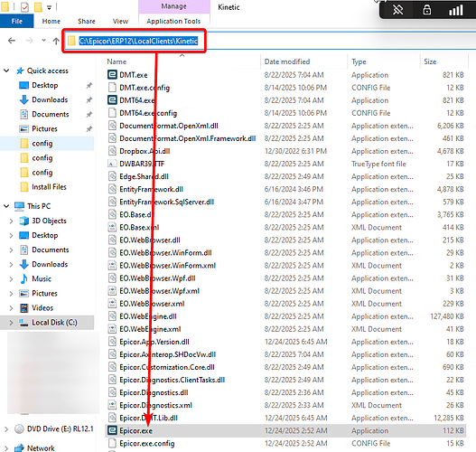Click the Manage contextual tab header
Screen dimensions: 476x452
[x=173, y=6]
